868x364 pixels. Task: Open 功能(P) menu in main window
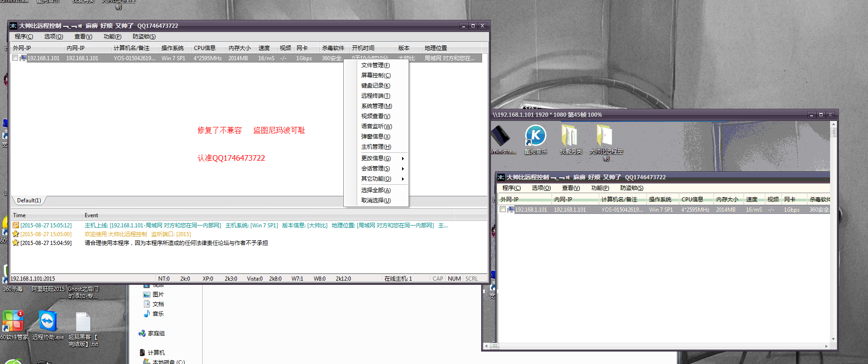pyautogui.click(x=112, y=37)
